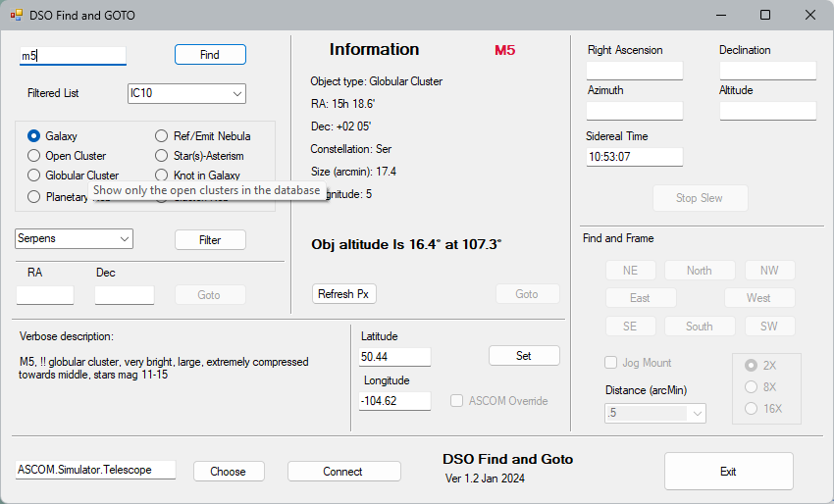Click the Filter button
Screen dimensions: 834x504
click(x=210, y=240)
